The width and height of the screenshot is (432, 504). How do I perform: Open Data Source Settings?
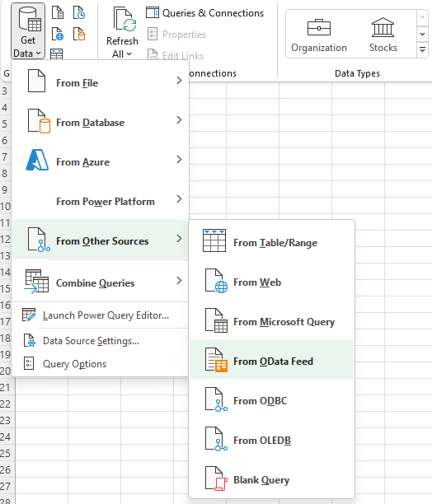(x=101, y=341)
